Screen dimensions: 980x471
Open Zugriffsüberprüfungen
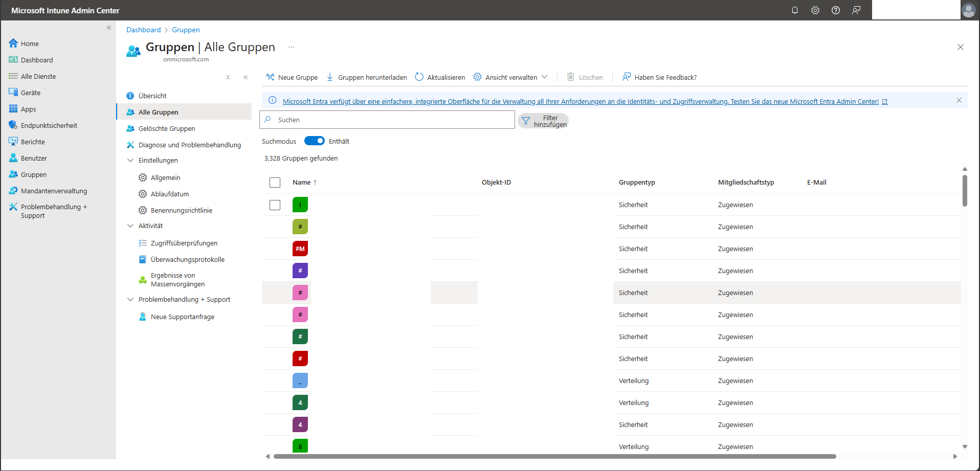(x=184, y=243)
